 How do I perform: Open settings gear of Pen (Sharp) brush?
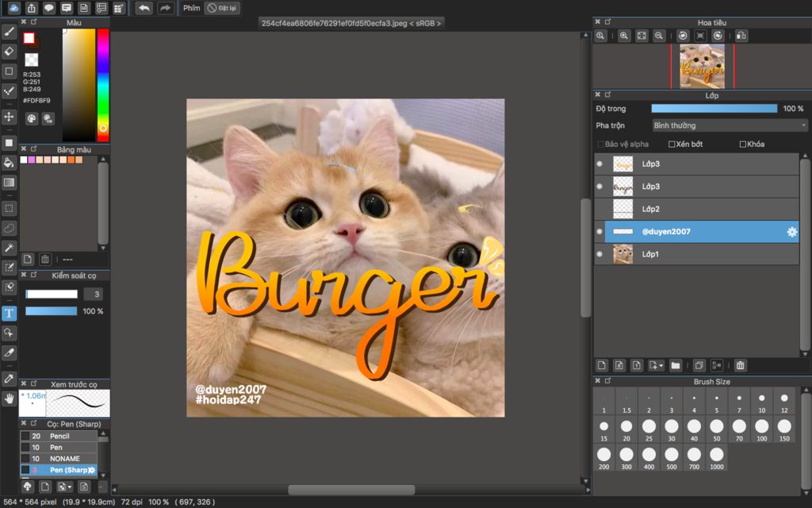click(92, 470)
